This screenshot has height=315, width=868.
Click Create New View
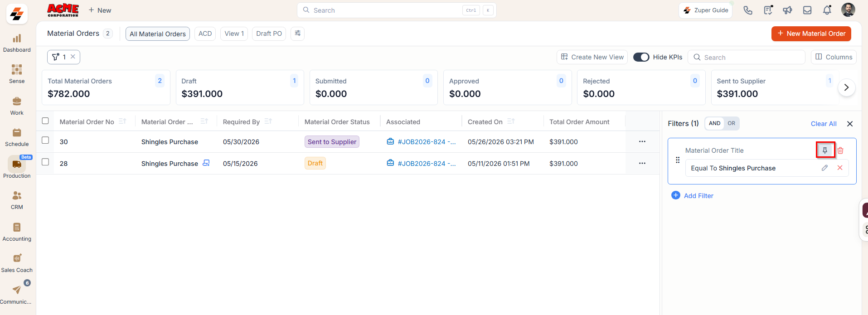(592, 57)
